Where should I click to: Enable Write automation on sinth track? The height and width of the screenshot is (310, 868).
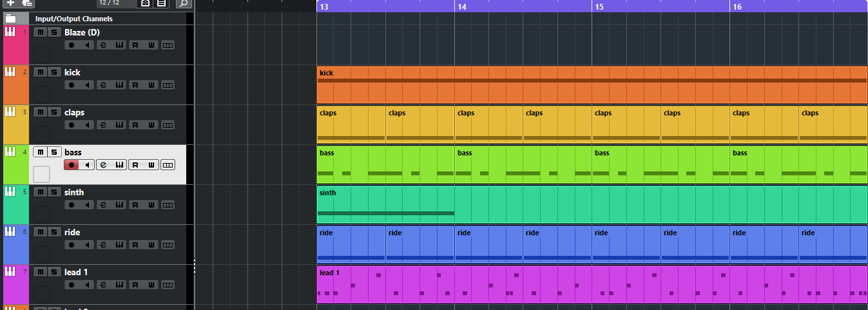coord(151,205)
